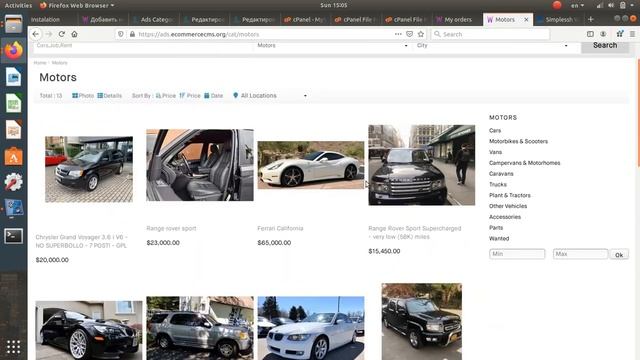
Task: Open the Vans category link
Action: point(496,152)
